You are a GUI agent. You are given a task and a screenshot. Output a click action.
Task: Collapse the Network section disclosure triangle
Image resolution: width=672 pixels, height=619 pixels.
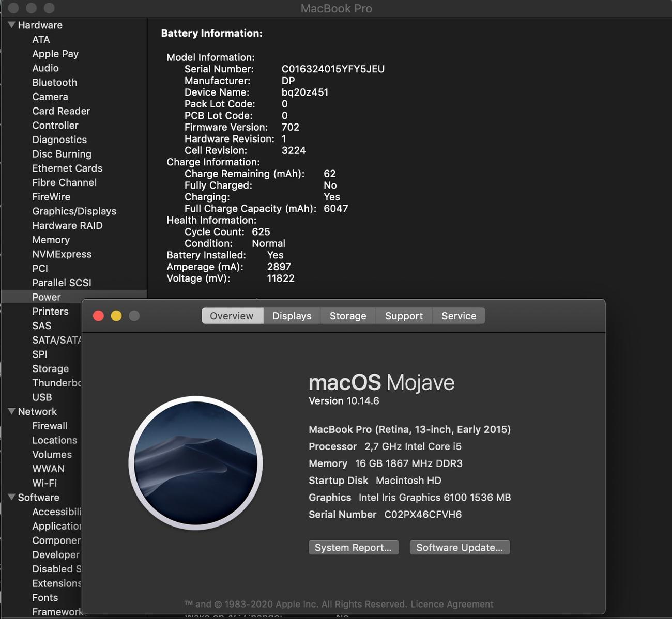(11, 411)
